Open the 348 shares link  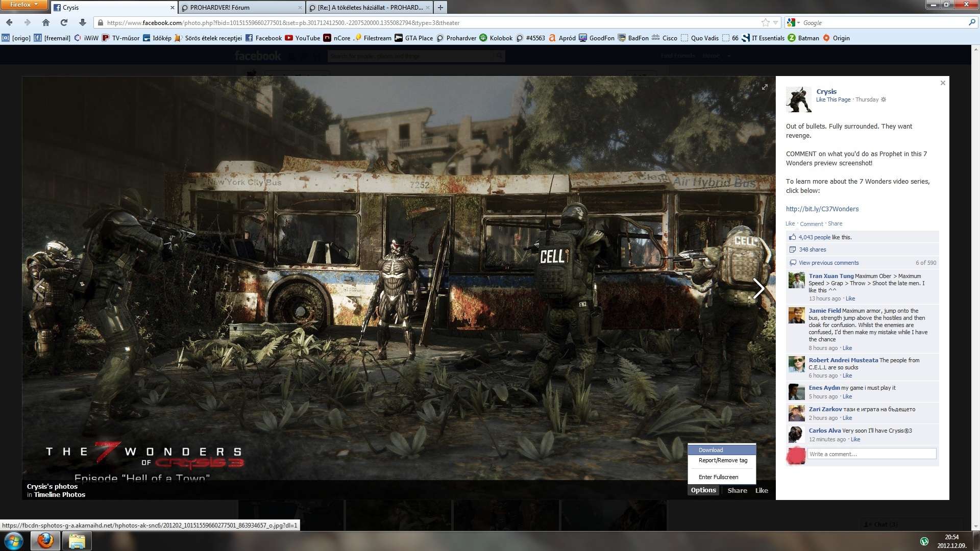point(813,249)
